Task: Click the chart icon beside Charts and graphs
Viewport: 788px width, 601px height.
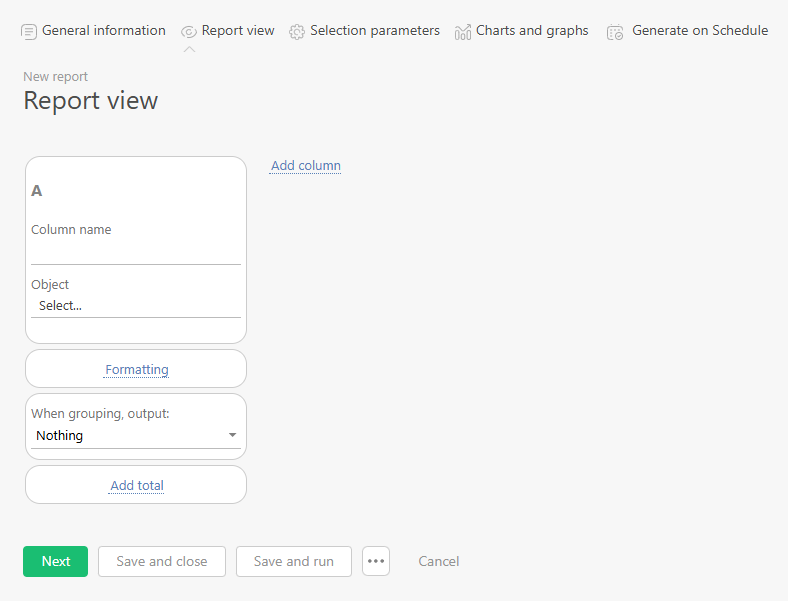Action: (x=463, y=32)
